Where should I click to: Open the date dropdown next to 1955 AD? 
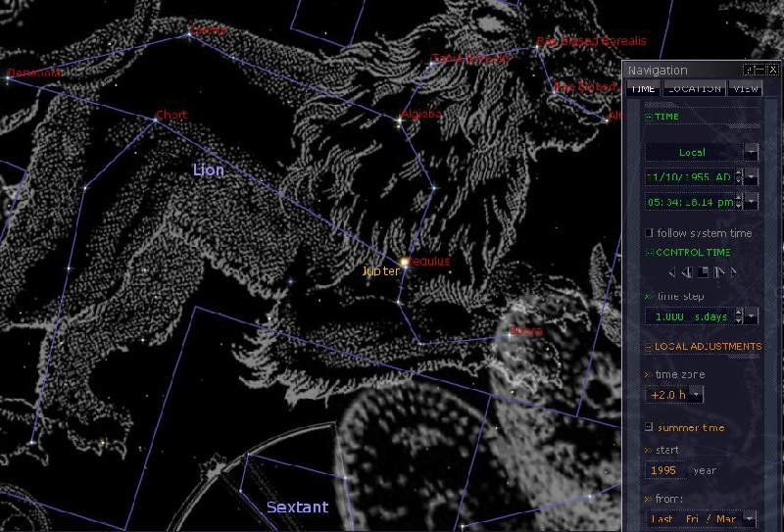pos(751,177)
